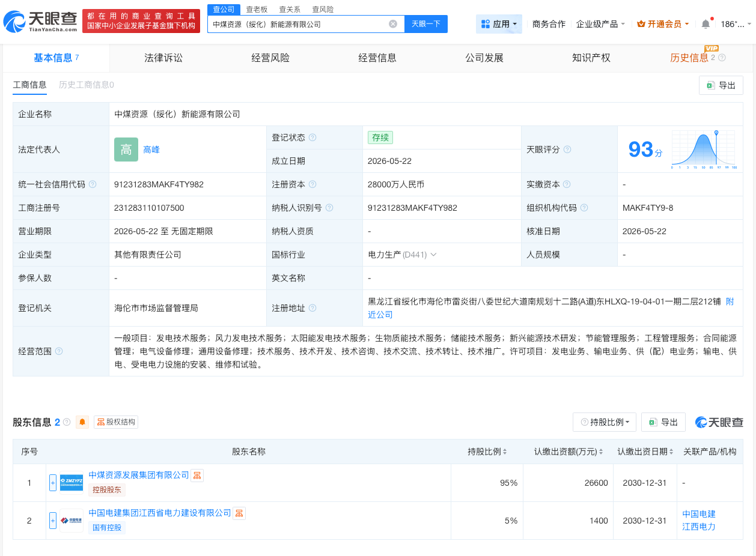The width and height of the screenshot is (756, 556).
Task: Sort by 持股比例 column header
Action: (x=487, y=452)
